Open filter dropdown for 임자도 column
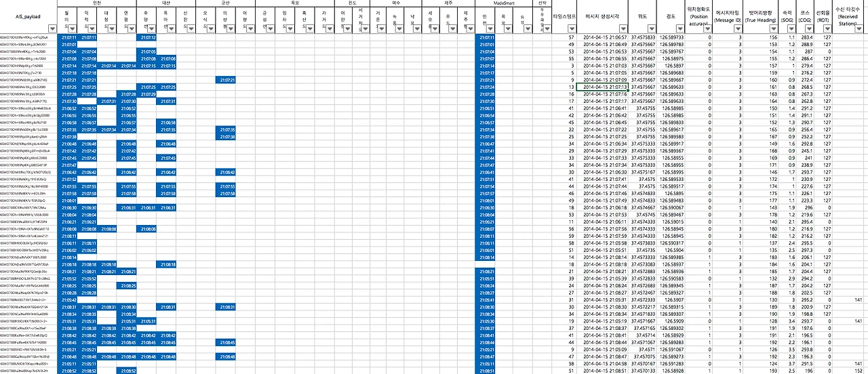Viewport: 868px width, 374px height. coord(292,30)
